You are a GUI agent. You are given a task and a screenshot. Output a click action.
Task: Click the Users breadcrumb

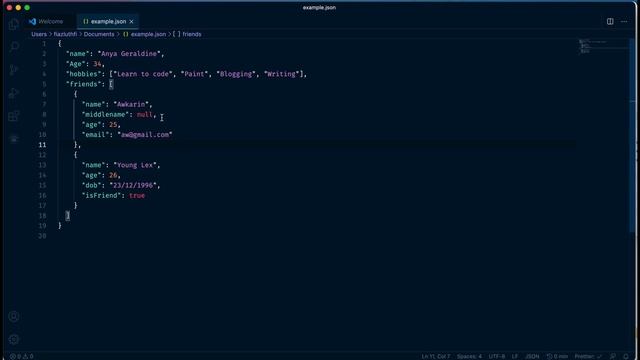point(39,34)
